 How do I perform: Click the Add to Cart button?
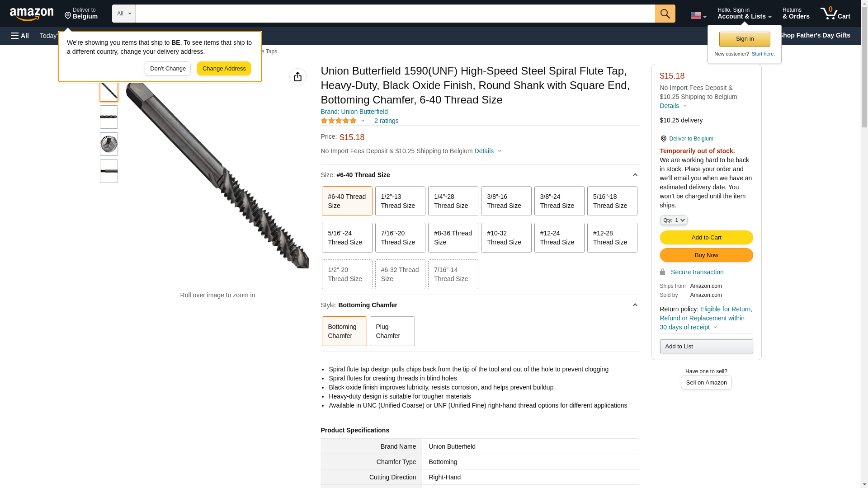(x=706, y=238)
